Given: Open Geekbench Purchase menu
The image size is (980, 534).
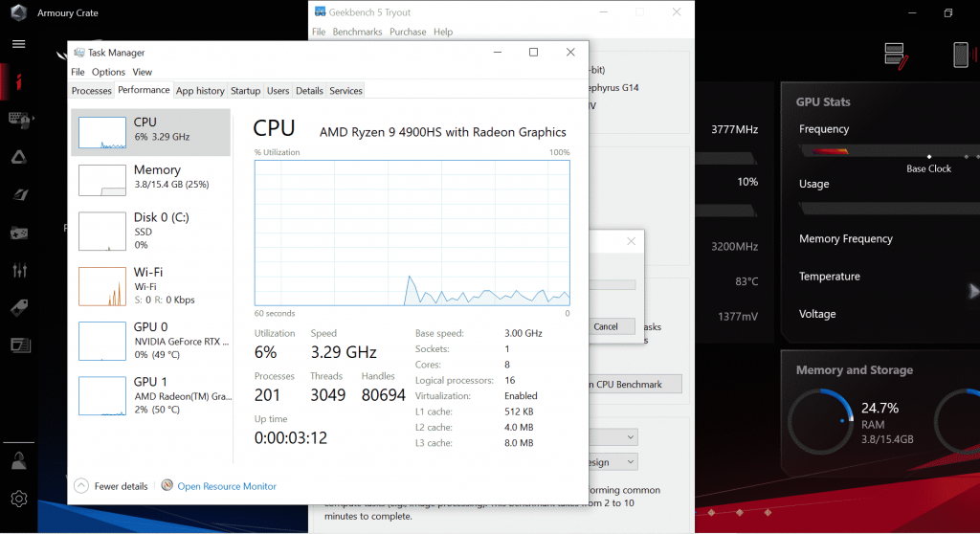Looking at the screenshot, I should click(x=408, y=32).
